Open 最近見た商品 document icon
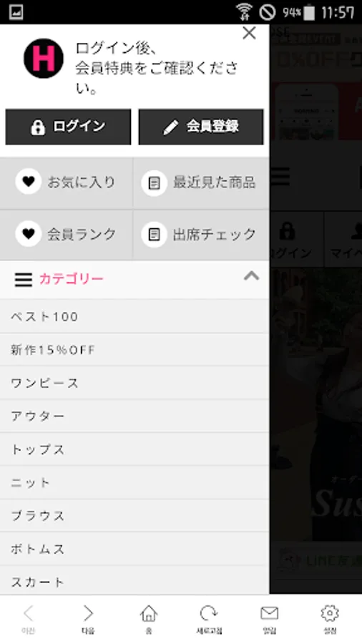This screenshot has width=362, height=644. [154, 182]
